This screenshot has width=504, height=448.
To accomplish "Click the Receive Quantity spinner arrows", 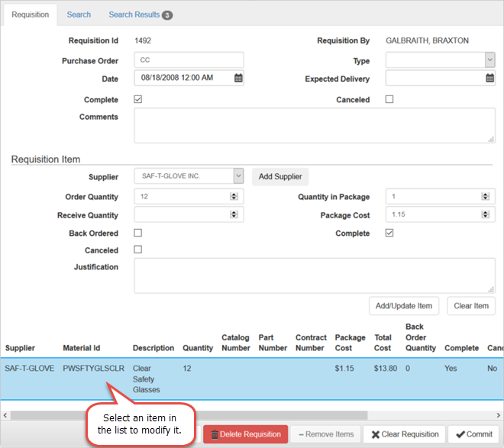I will tap(234, 215).
